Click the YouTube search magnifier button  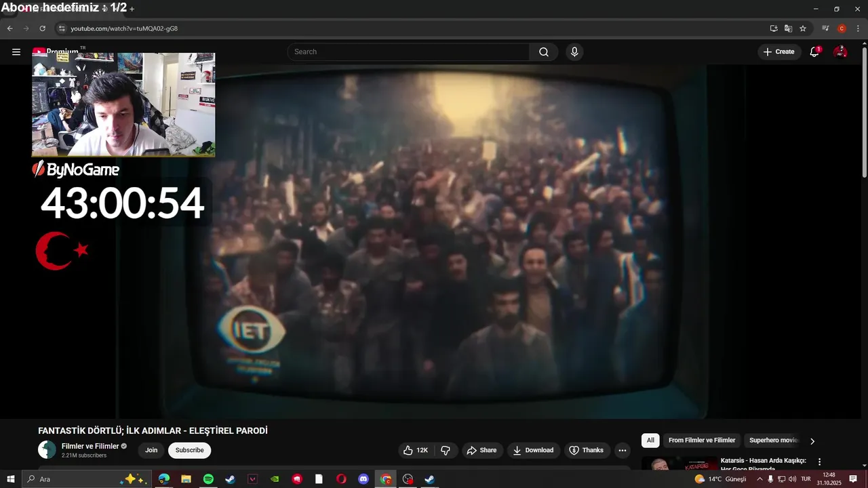pyautogui.click(x=544, y=52)
